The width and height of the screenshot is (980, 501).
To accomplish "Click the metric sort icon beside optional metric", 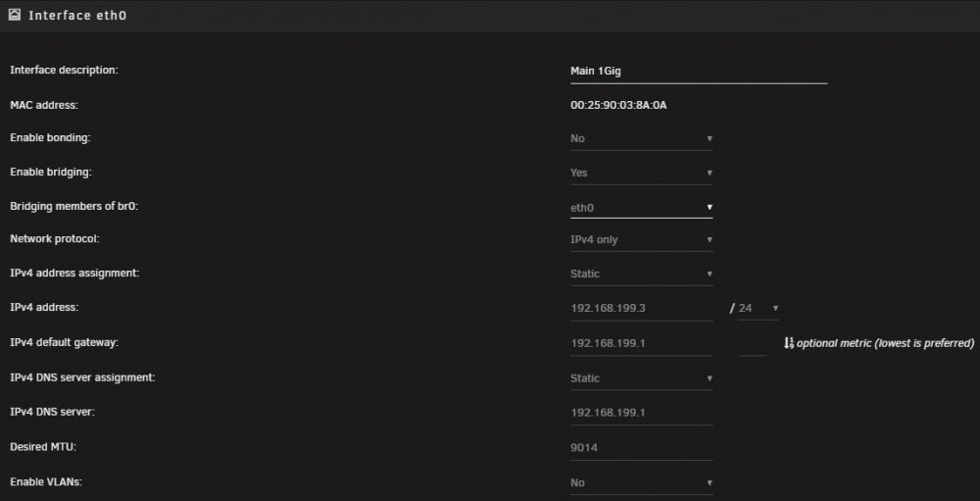I will pyautogui.click(x=789, y=343).
